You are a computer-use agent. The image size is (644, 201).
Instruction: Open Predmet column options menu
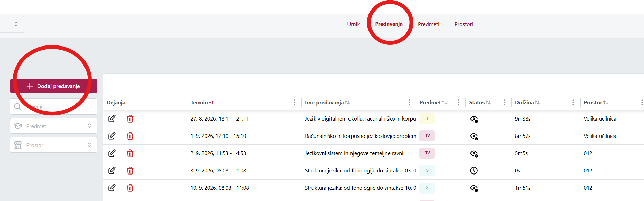(459, 102)
